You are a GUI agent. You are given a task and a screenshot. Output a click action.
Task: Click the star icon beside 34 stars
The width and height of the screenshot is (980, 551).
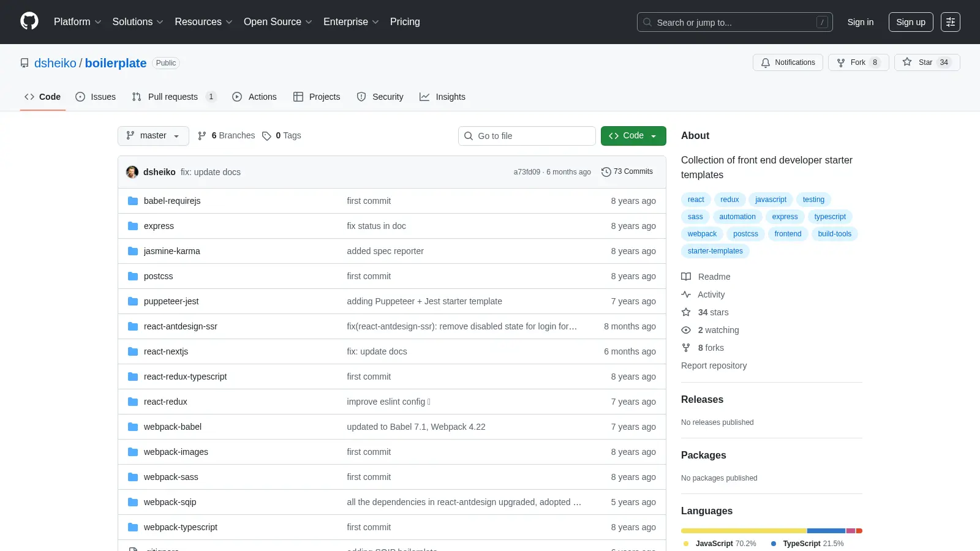[x=686, y=312]
